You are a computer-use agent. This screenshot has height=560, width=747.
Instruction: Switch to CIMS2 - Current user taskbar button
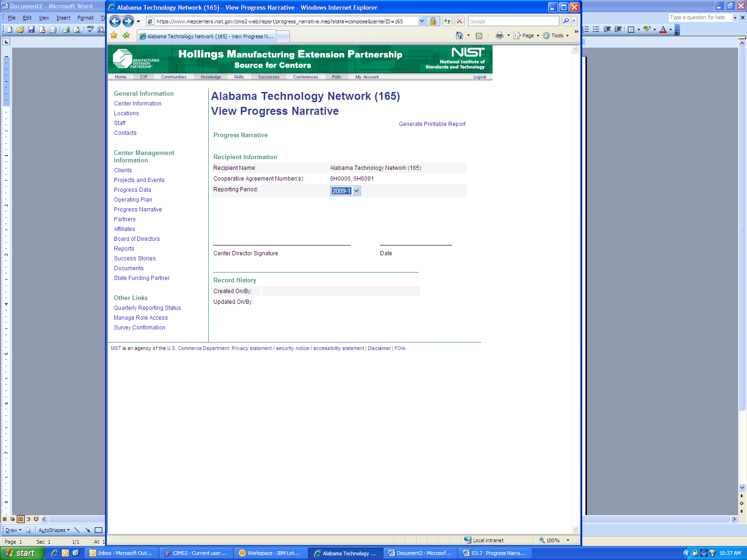click(196, 553)
